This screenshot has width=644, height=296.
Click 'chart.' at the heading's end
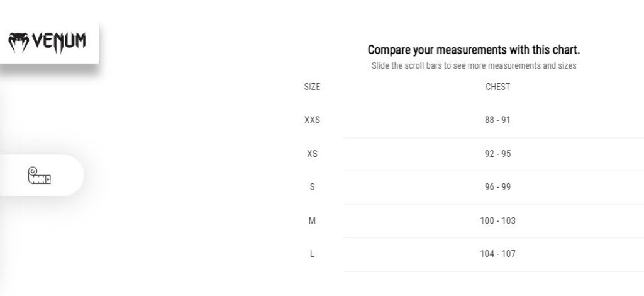pos(565,50)
